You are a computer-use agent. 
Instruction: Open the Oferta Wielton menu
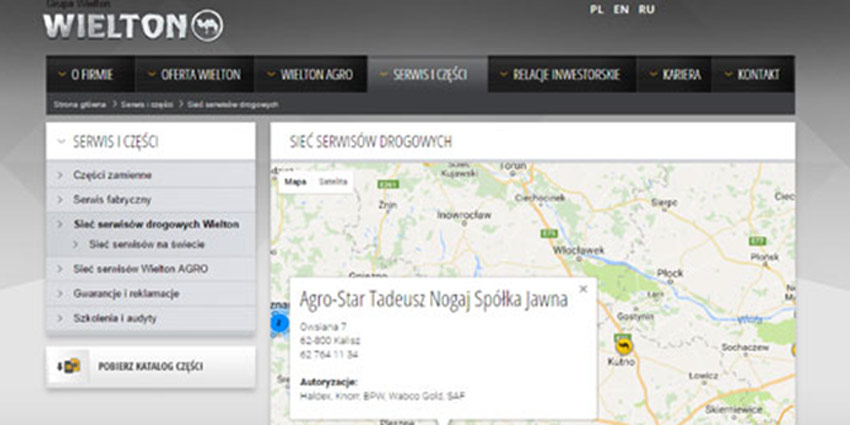coord(194,74)
